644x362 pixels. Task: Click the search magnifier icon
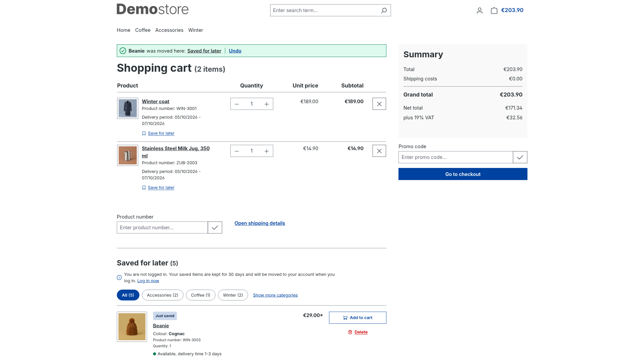[384, 10]
